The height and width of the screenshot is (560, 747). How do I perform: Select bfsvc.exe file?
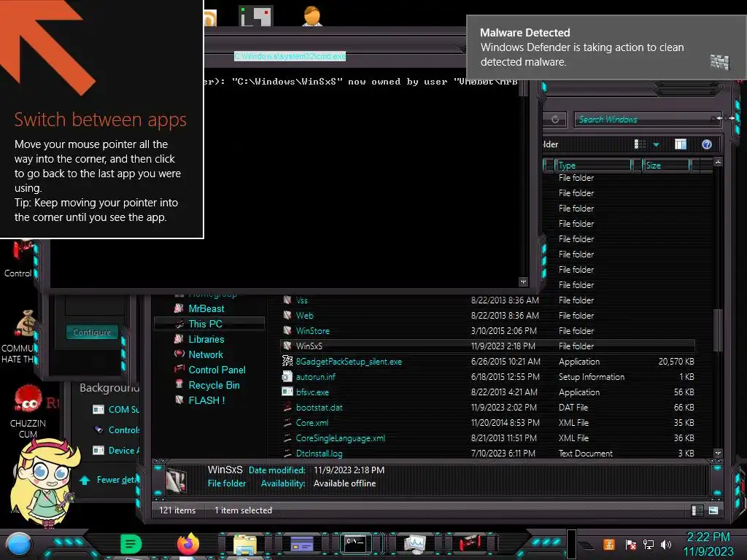coord(312,392)
